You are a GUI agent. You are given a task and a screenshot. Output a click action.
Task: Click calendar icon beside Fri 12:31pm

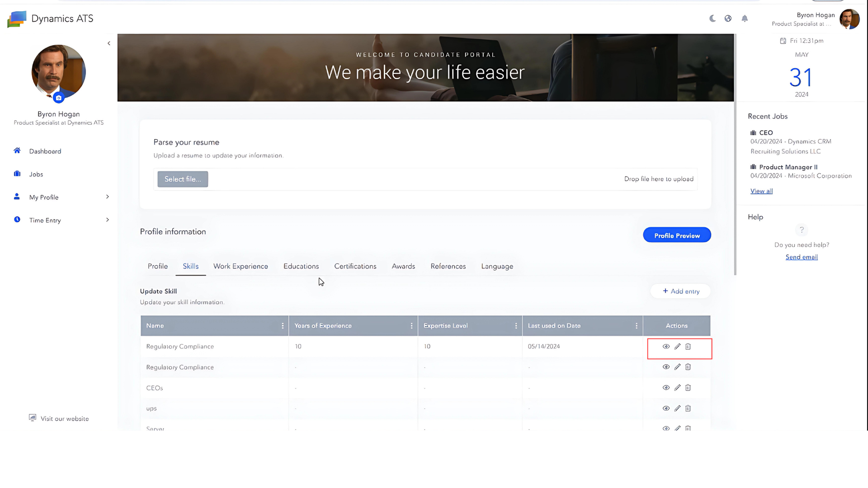(783, 41)
